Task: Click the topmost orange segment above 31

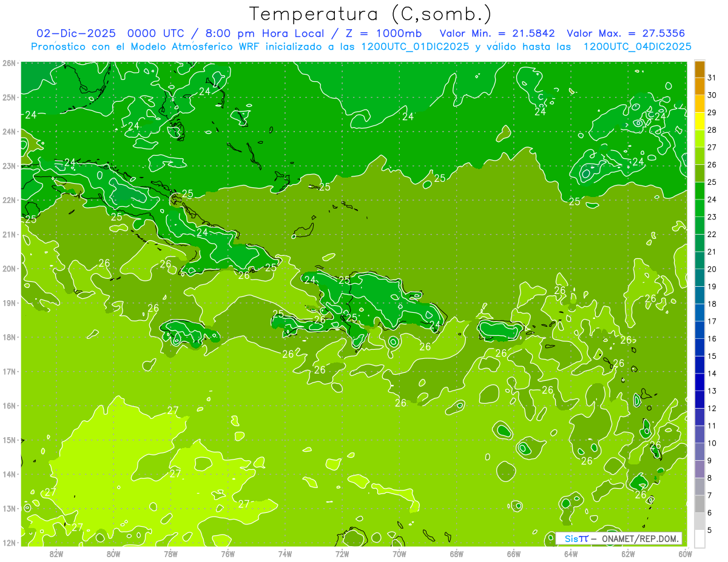Action: coord(699,70)
